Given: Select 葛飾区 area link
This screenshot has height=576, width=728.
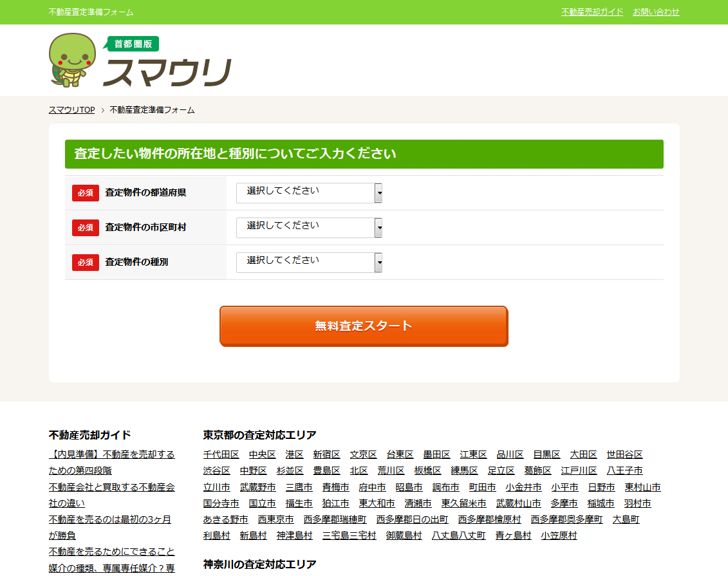Looking at the screenshot, I should coord(537,470).
